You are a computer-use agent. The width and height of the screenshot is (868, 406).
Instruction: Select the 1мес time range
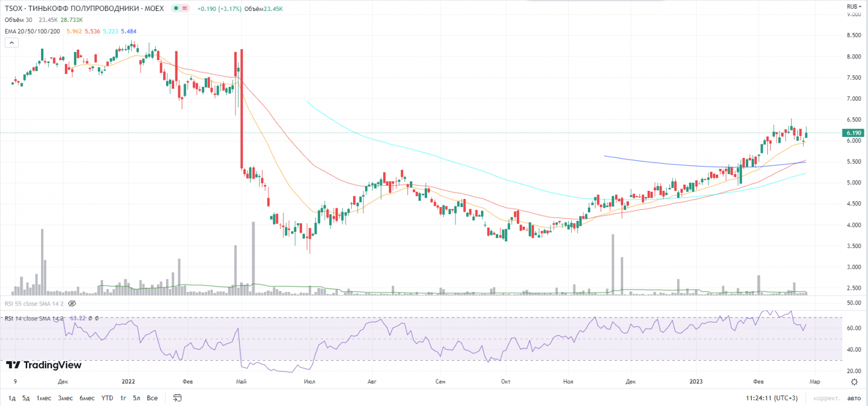tap(43, 398)
